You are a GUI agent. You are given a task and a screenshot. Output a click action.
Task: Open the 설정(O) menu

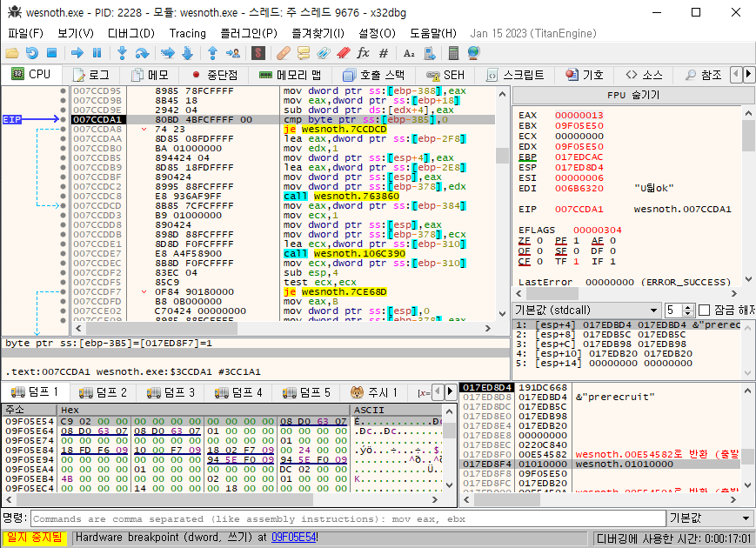[377, 33]
